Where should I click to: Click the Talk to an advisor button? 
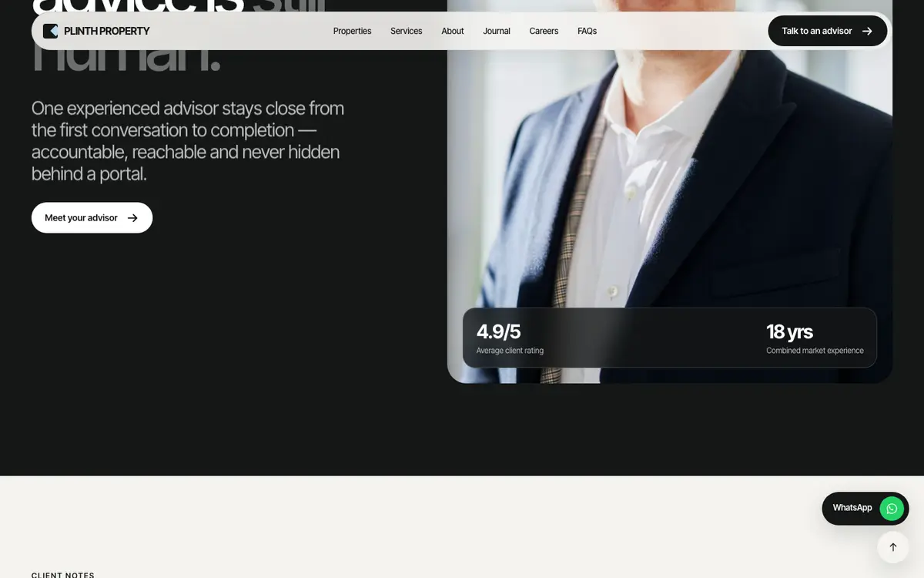[828, 31]
